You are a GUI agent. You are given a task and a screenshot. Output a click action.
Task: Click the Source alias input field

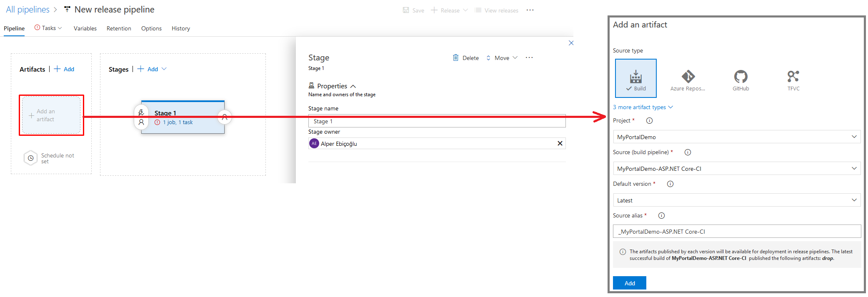tap(737, 231)
